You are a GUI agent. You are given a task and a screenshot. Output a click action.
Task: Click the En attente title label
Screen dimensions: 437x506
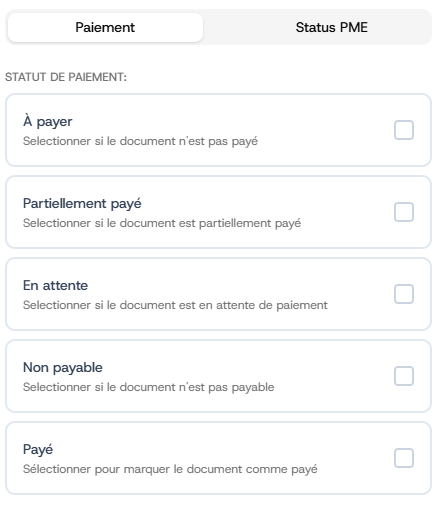click(55, 285)
